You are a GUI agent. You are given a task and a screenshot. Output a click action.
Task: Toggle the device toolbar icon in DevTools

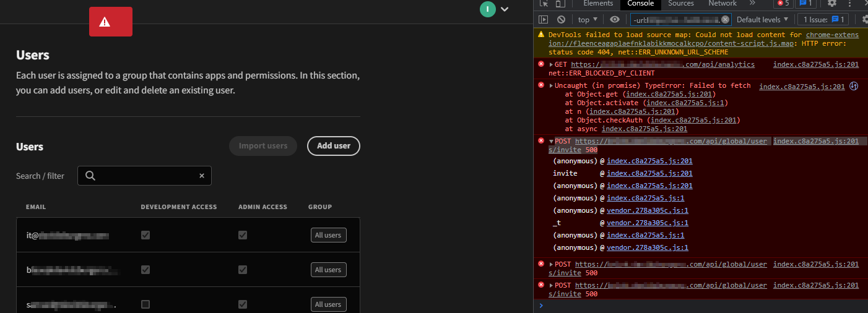click(561, 3)
